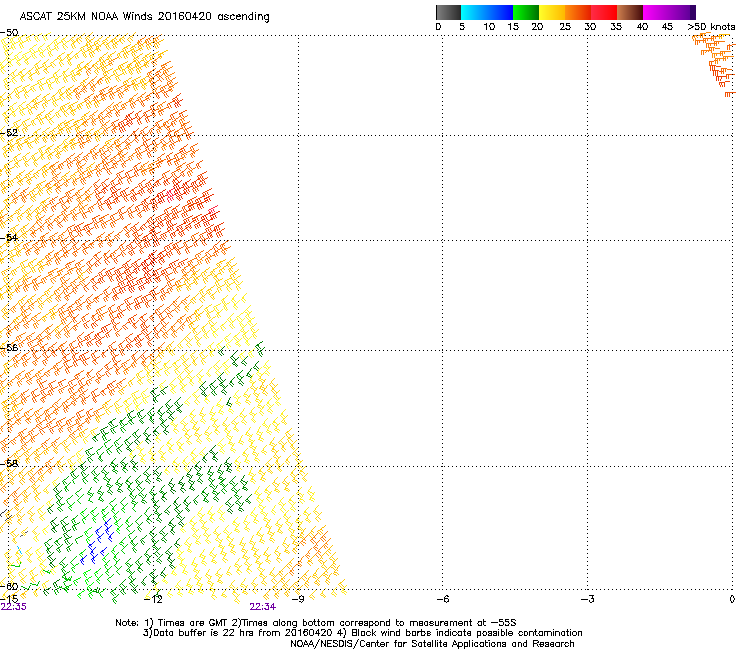Click the yellow 20-25 knot color segment
The width and height of the screenshot is (740, 650).
pyautogui.click(x=552, y=12)
